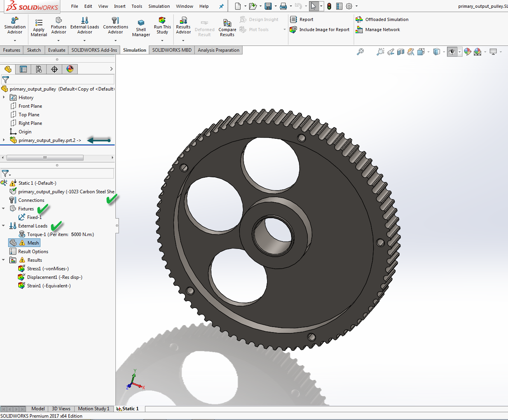Open File Properties icon in top toolbar
Image resolution: width=508 pixels, height=420 pixels.
(x=339, y=6)
